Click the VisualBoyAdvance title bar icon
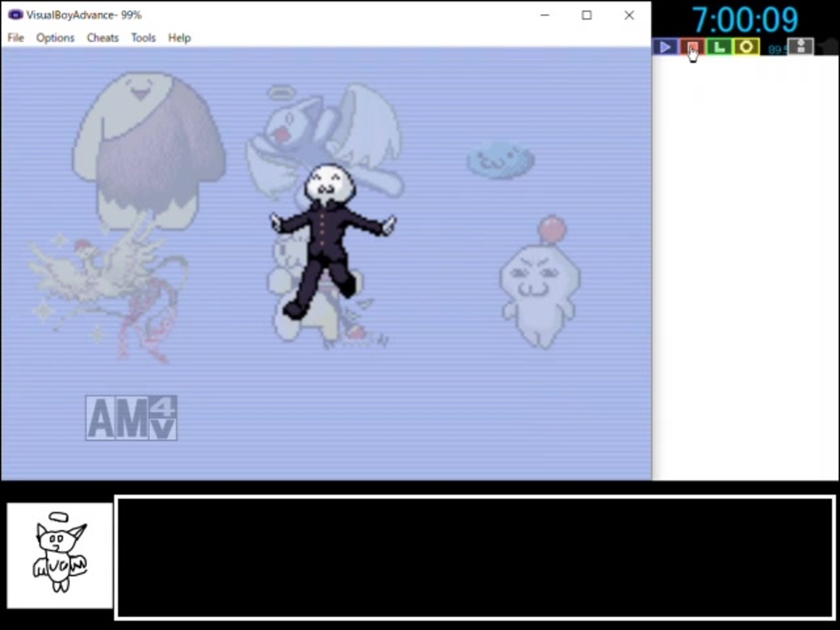 (15, 15)
